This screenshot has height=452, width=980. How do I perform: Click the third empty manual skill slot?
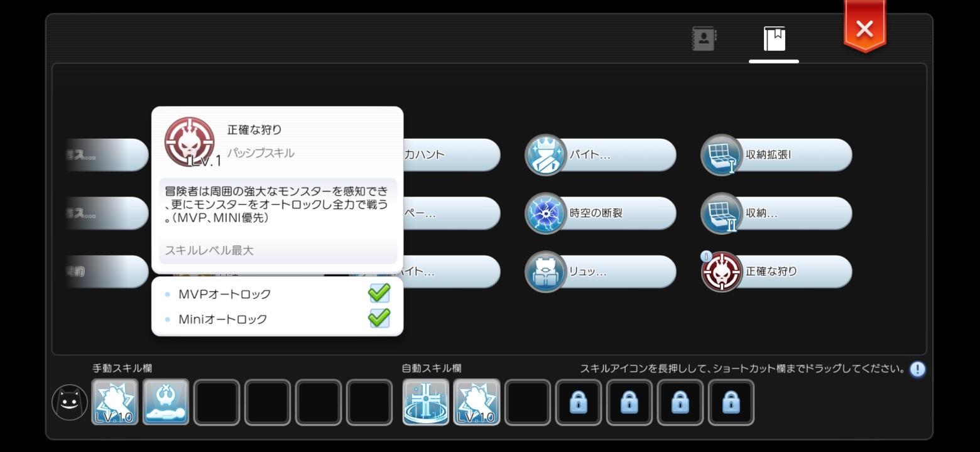click(217, 402)
